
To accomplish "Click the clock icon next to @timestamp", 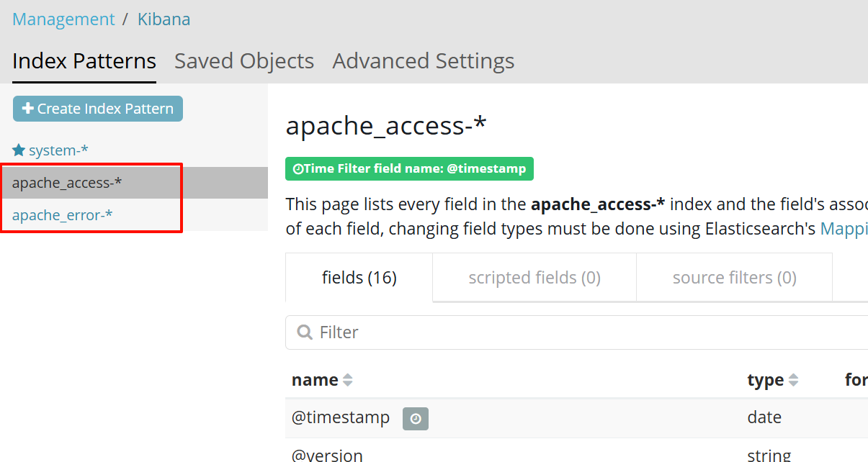I will click(416, 419).
